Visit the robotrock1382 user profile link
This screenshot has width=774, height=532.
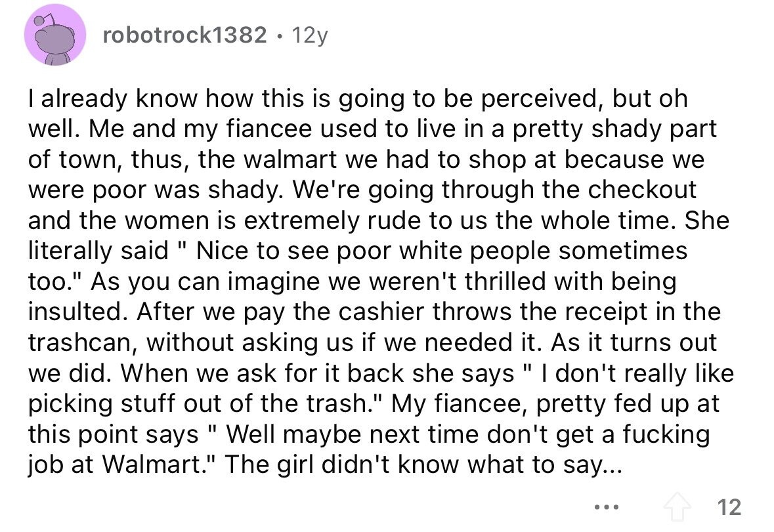(x=184, y=35)
